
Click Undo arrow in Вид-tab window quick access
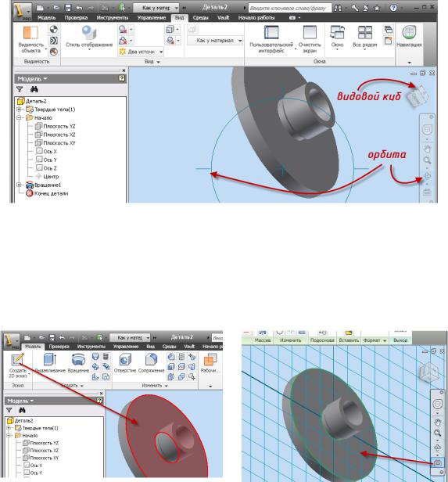click(x=79, y=8)
